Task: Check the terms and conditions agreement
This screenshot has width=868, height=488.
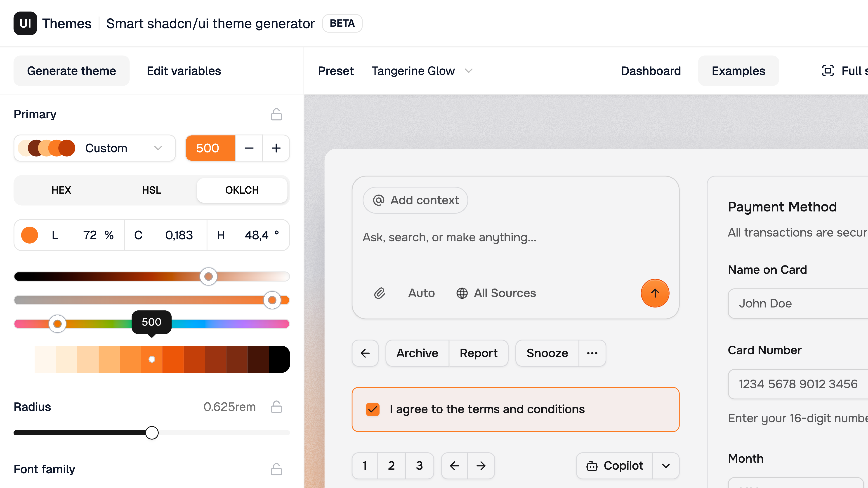Action: point(372,409)
